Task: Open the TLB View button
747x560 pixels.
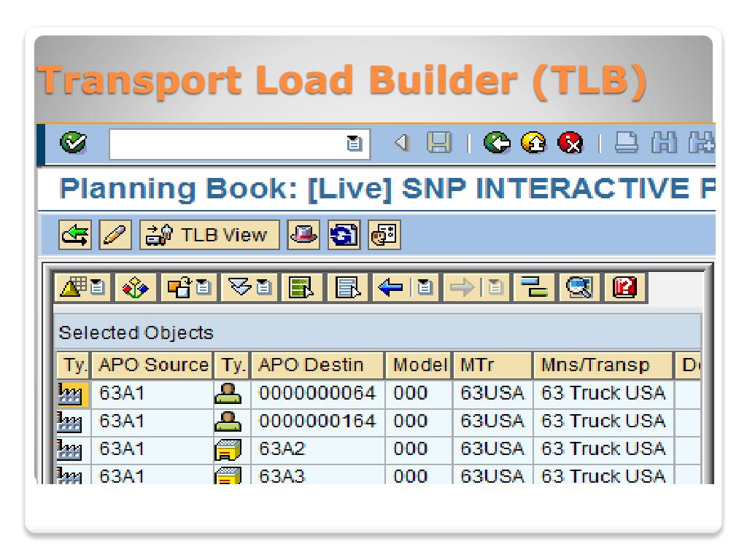Action: pos(209,235)
